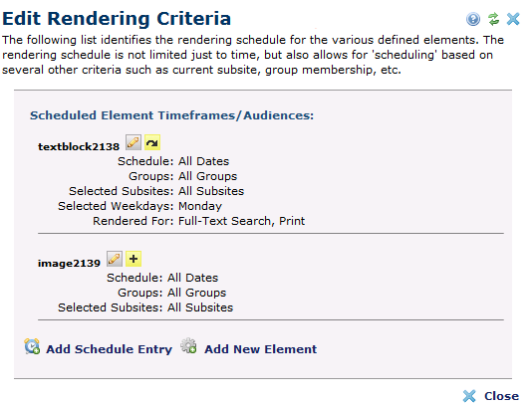Edit image2139 schedule with pencil icon
This screenshot has width=532, height=406.
coord(115,259)
